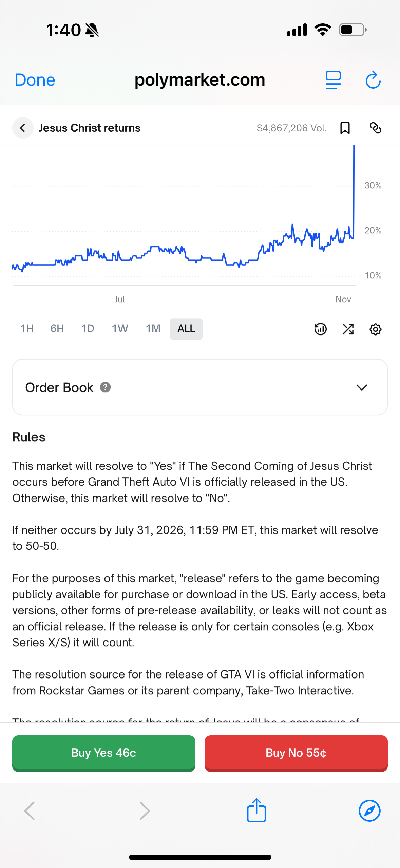Tap the share icon in bottom toolbar
The height and width of the screenshot is (868, 400).
256,811
